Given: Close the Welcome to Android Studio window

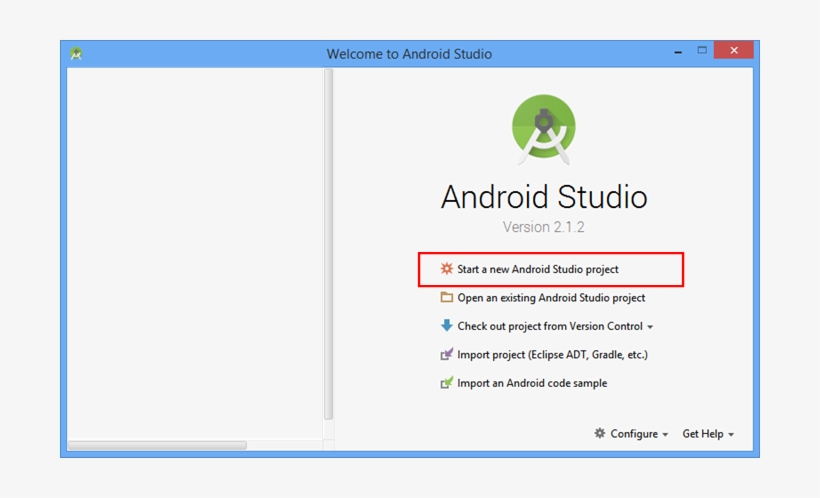Looking at the screenshot, I should 734,50.
